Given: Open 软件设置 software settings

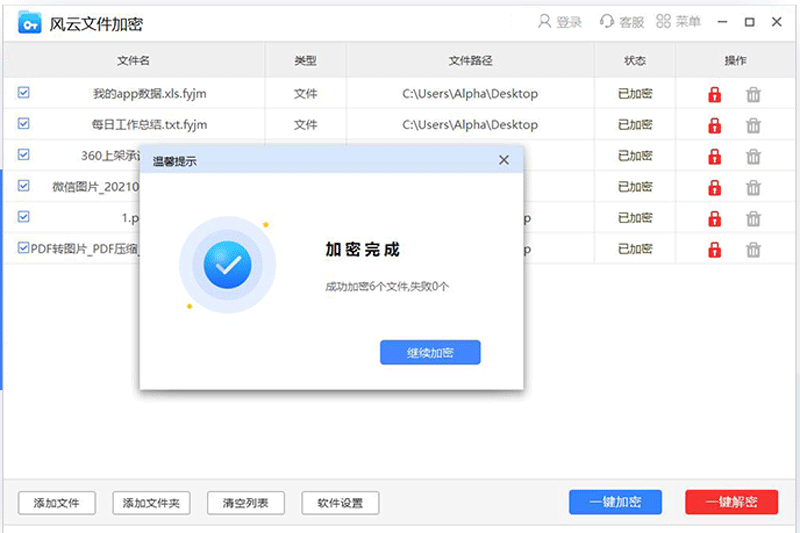Looking at the screenshot, I should click(x=340, y=502).
